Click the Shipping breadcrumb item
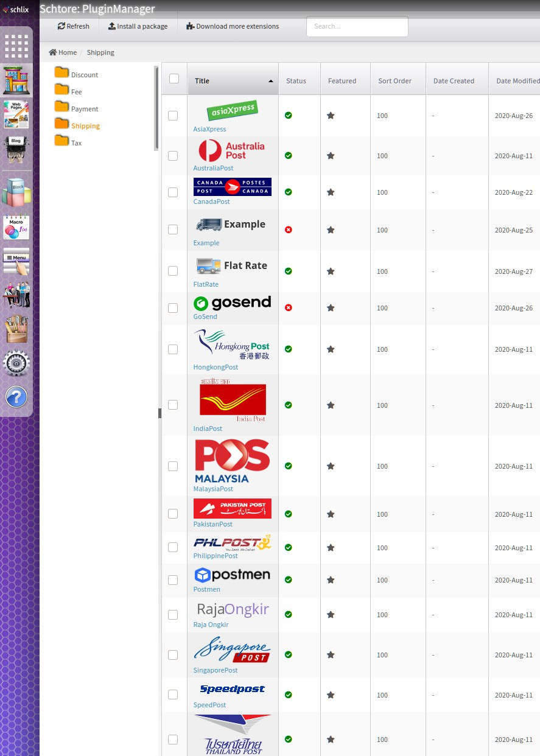Image resolution: width=540 pixels, height=756 pixels. click(x=100, y=52)
